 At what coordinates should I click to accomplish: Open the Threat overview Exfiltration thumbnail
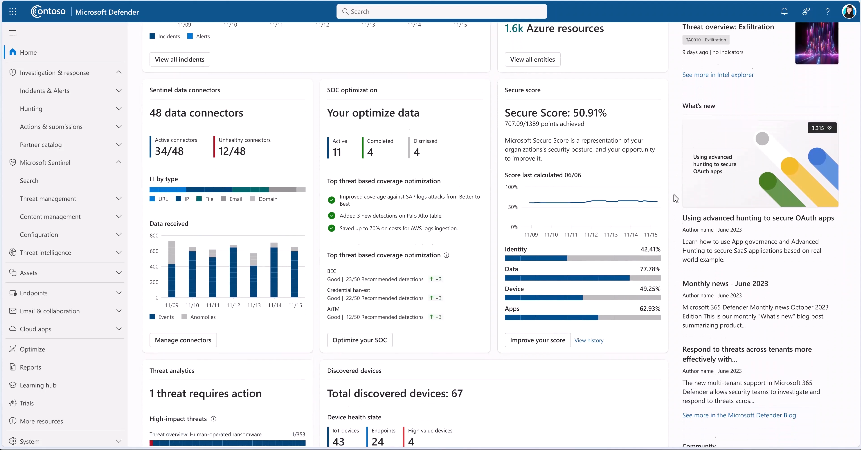click(817, 43)
